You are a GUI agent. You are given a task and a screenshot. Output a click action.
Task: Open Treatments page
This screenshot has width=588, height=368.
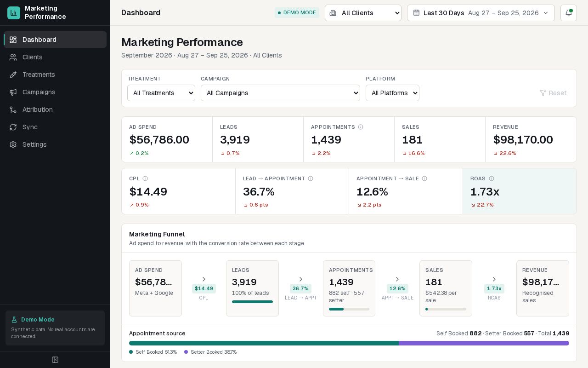pos(55,75)
